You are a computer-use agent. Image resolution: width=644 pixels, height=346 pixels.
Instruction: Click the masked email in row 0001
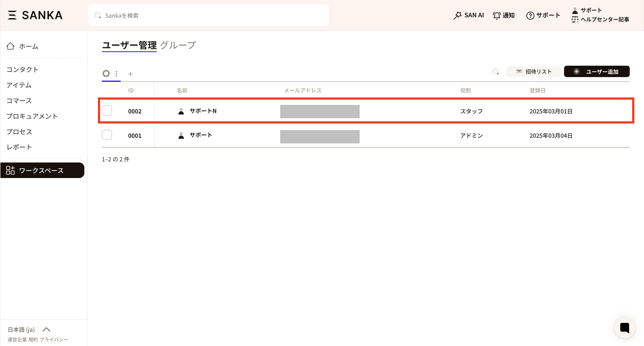320,136
